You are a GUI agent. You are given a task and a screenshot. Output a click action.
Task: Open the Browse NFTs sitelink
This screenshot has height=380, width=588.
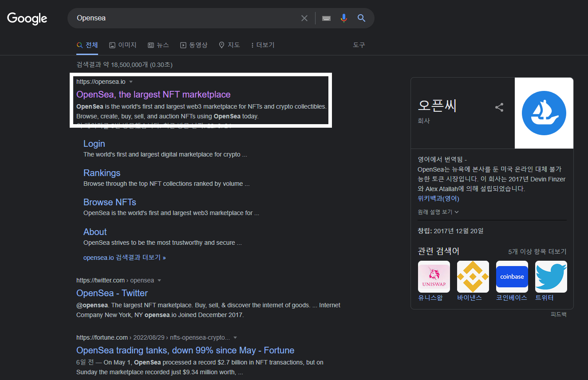tap(110, 202)
